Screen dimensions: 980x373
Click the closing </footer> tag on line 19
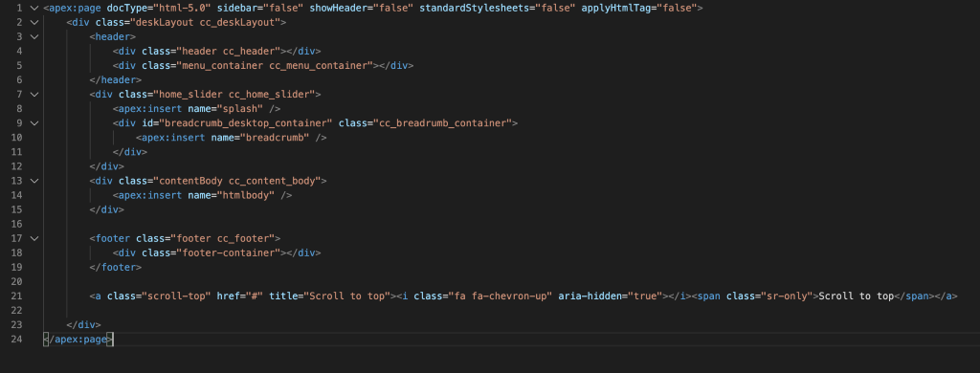click(116, 267)
